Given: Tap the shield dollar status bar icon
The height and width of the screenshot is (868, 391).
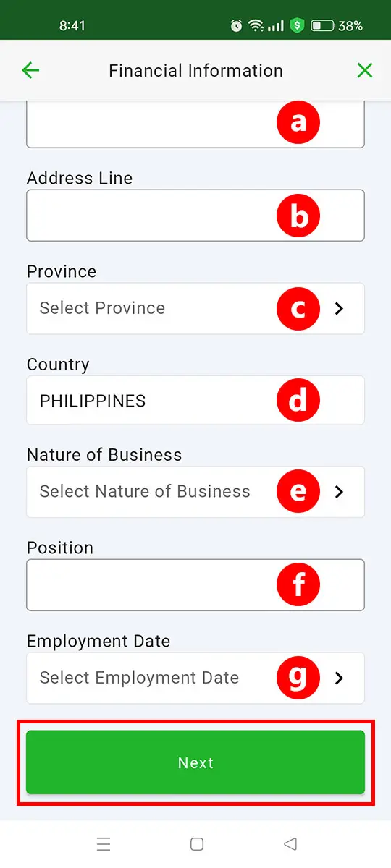Looking at the screenshot, I should click(296, 25).
